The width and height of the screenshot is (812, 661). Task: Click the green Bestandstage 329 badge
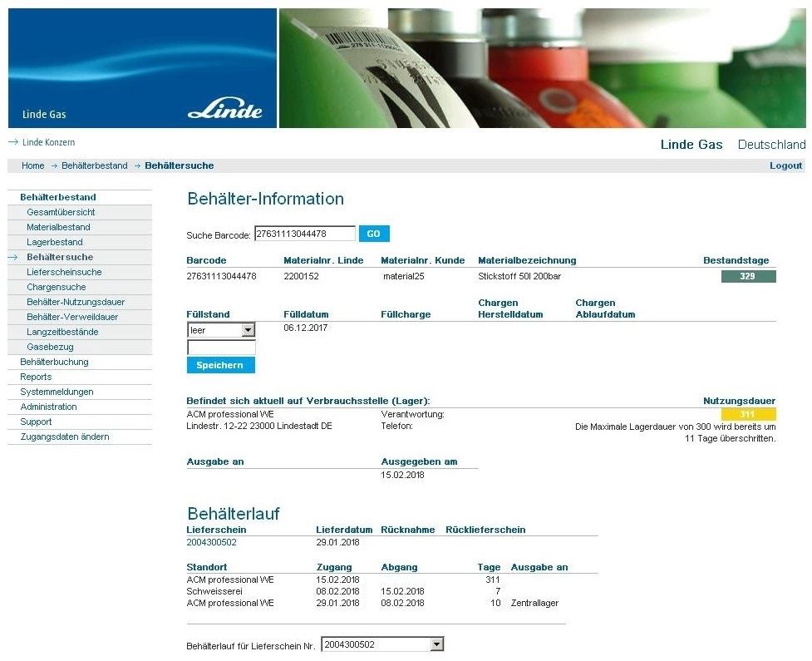(748, 276)
